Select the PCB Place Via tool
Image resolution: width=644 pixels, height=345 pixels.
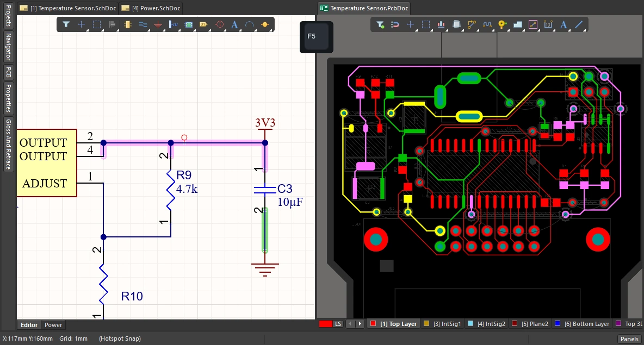[x=502, y=24]
